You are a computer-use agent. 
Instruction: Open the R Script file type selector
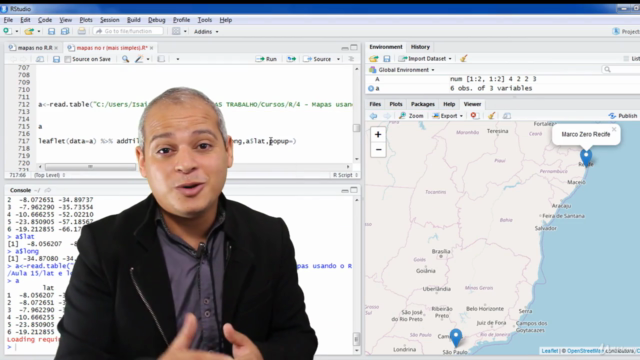pyautogui.click(x=345, y=175)
